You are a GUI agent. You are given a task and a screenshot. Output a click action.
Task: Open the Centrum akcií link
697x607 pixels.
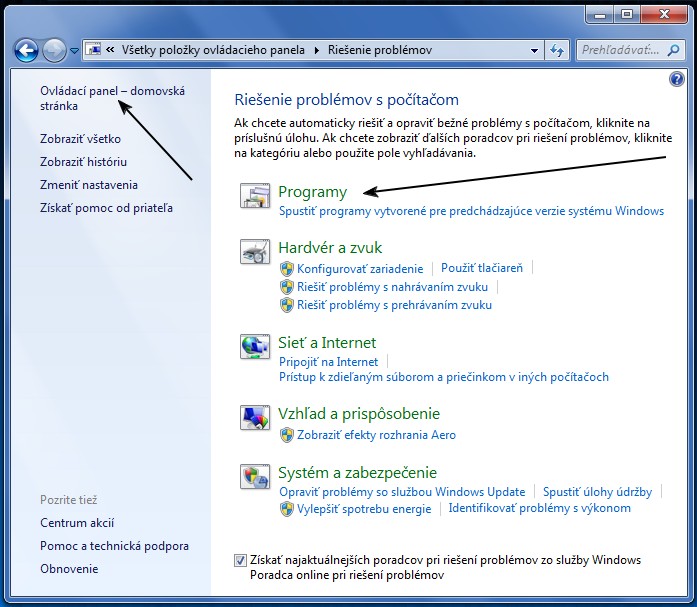[x=77, y=523]
